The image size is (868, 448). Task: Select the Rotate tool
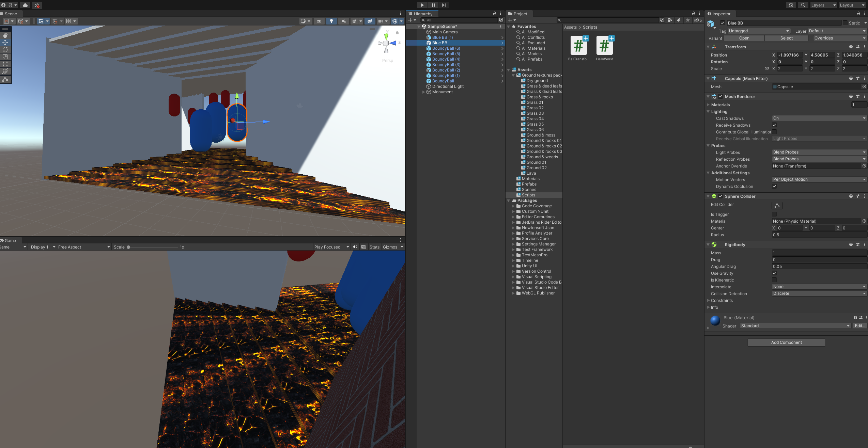(5, 50)
